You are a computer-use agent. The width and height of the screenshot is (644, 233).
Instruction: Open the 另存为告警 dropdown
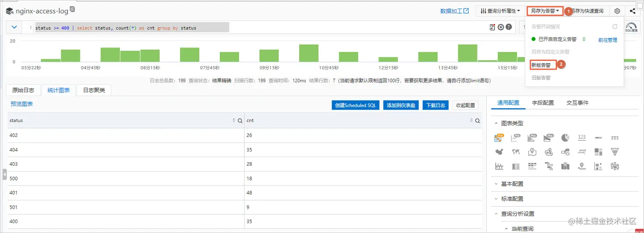pyautogui.click(x=545, y=11)
